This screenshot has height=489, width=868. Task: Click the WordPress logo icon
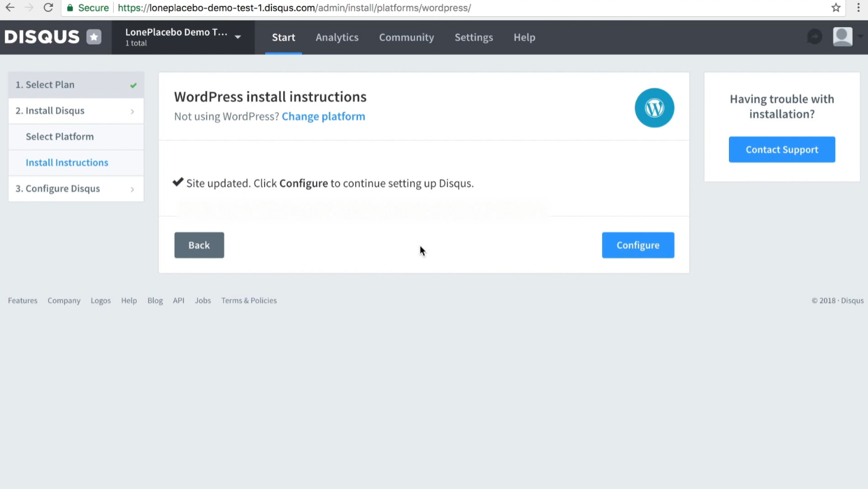[x=654, y=108]
